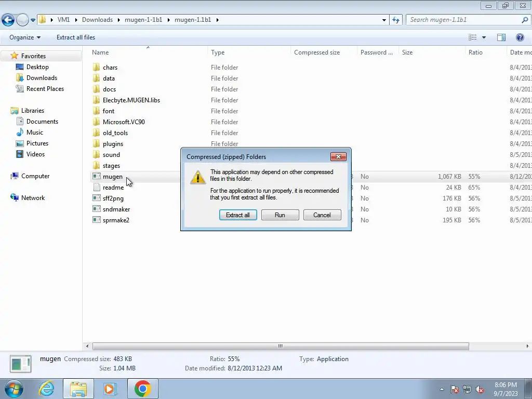Select the Microsoft.VC90 folder icon
The width and height of the screenshot is (532, 399).
tap(96, 122)
